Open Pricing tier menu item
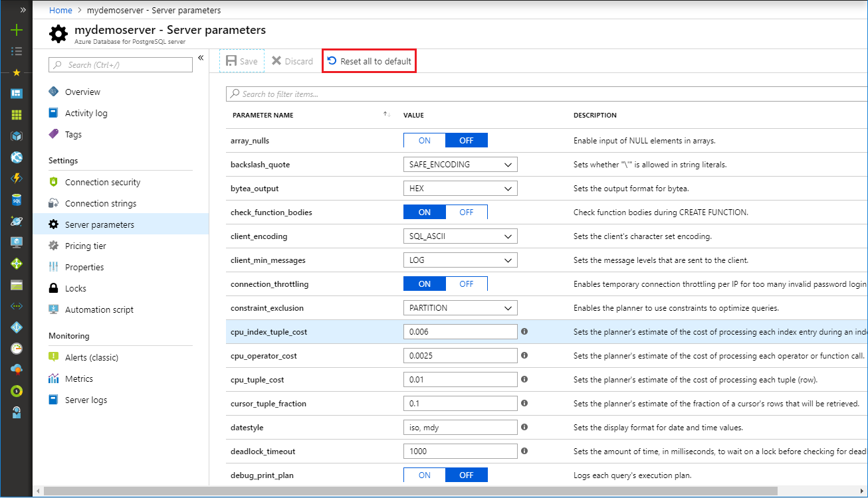Image resolution: width=868 pixels, height=498 pixels. 85,246
